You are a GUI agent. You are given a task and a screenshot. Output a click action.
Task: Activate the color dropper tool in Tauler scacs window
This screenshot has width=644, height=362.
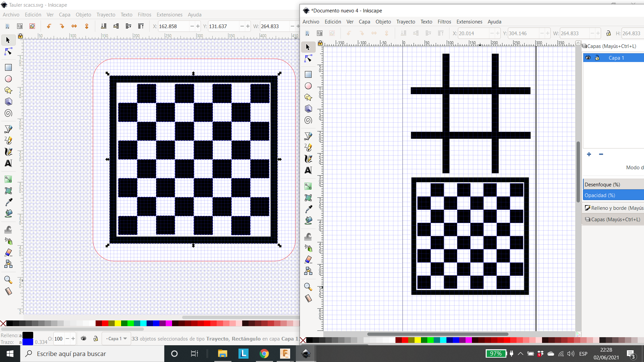8,202
